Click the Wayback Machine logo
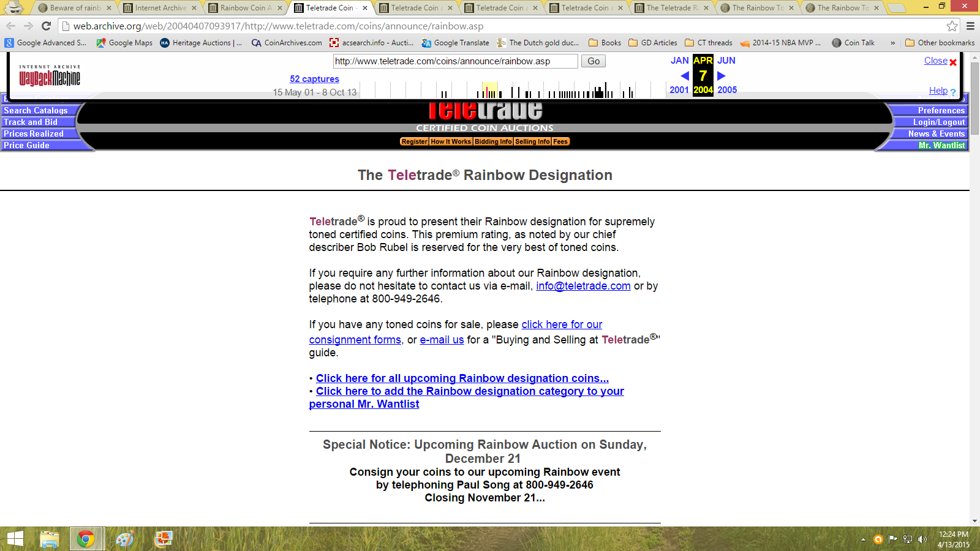The image size is (980, 551). coord(50,77)
